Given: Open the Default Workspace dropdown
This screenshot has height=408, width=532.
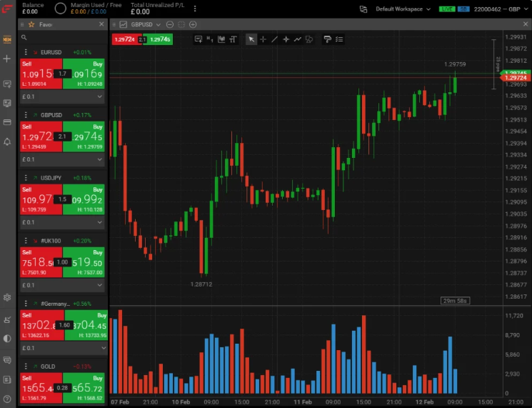Looking at the screenshot, I should [x=403, y=9].
